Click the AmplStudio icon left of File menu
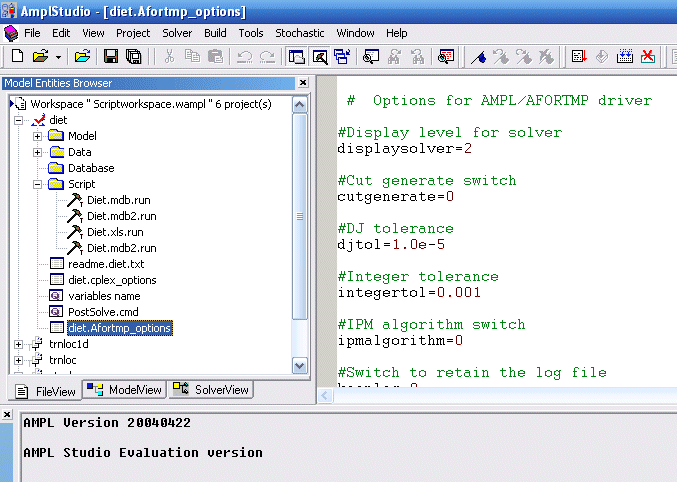The width and height of the screenshot is (677, 482). pos(10,33)
